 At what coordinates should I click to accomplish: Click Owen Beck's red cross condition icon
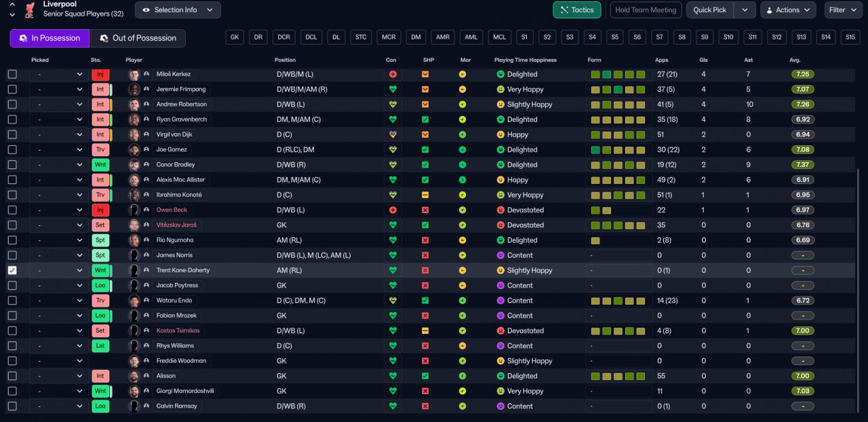(x=393, y=210)
